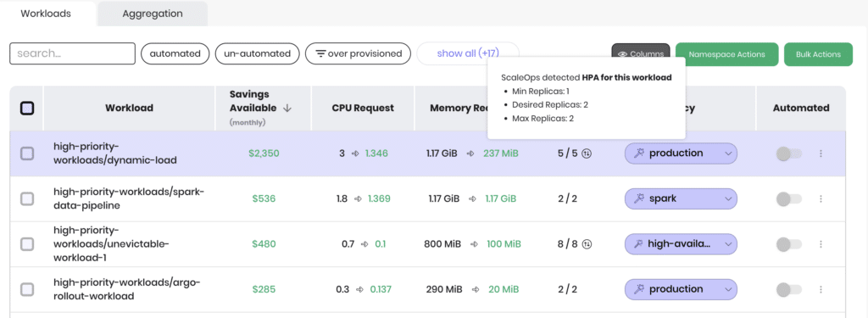Screen dimensions: 868x318
Task: Open kebab menu for dynamic-load workload
Action: click(821, 153)
